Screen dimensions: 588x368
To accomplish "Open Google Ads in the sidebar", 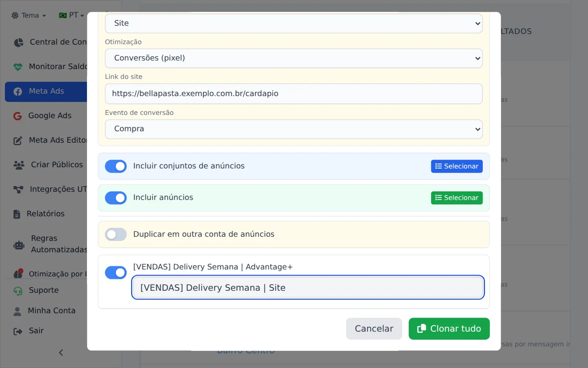I will pyautogui.click(x=50, y=116).
